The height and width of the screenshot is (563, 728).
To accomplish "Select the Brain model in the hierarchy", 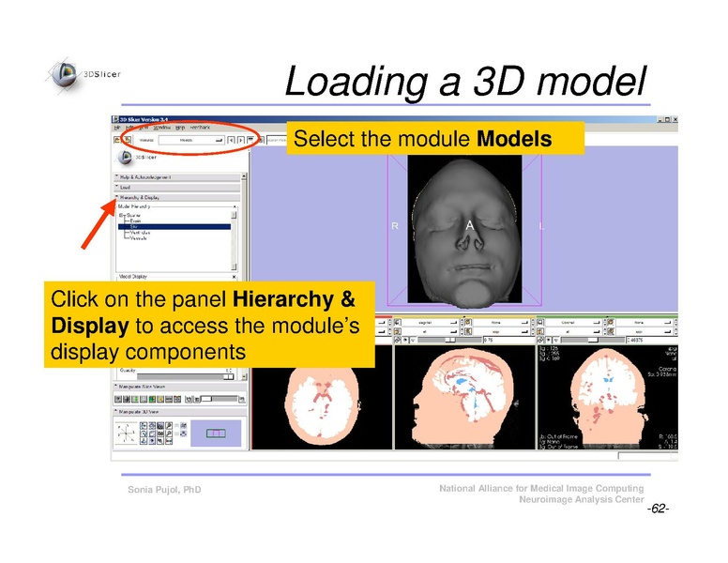I will pyautogui.click(x=136, y=221).
